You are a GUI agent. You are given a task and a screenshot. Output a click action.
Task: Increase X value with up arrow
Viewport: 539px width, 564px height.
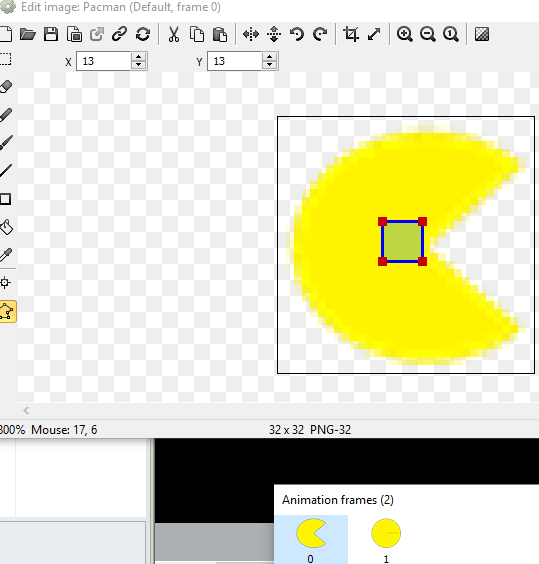pos(139,56)
